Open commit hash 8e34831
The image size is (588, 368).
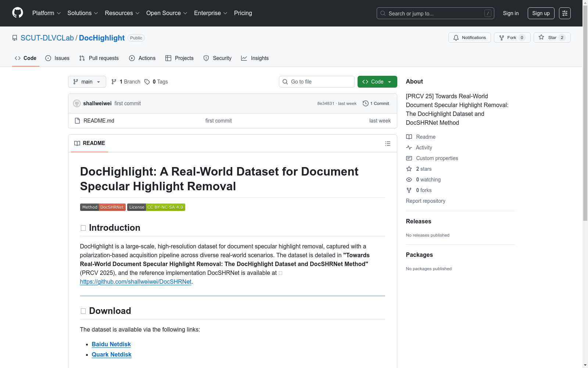[326, 103]
